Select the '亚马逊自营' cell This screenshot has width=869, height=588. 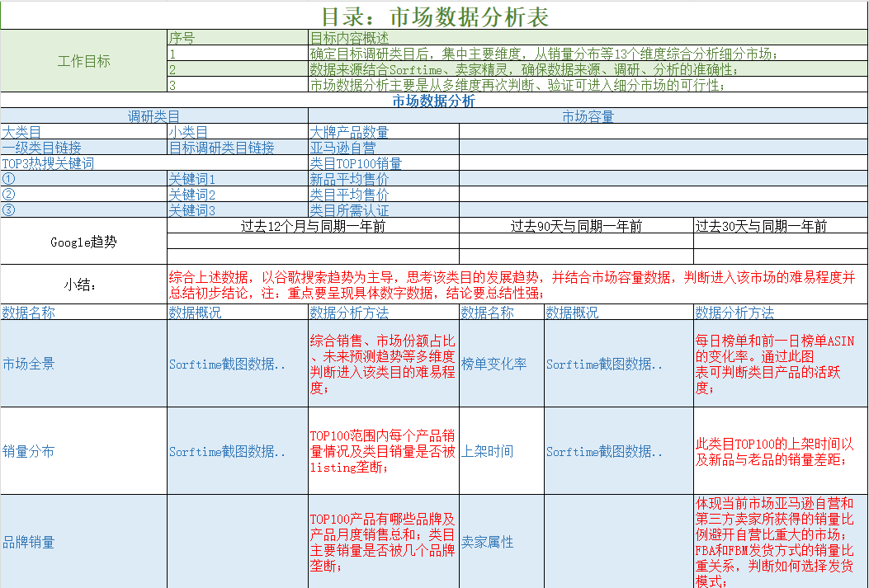click(x=384, y=148)
